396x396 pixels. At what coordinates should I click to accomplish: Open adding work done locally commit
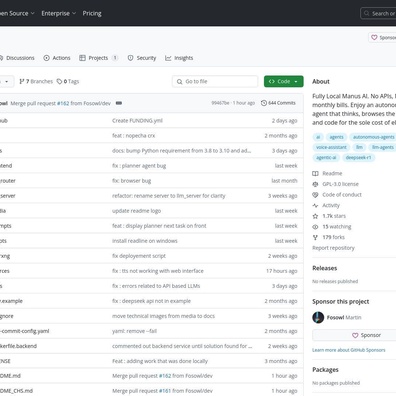point(160,361)
